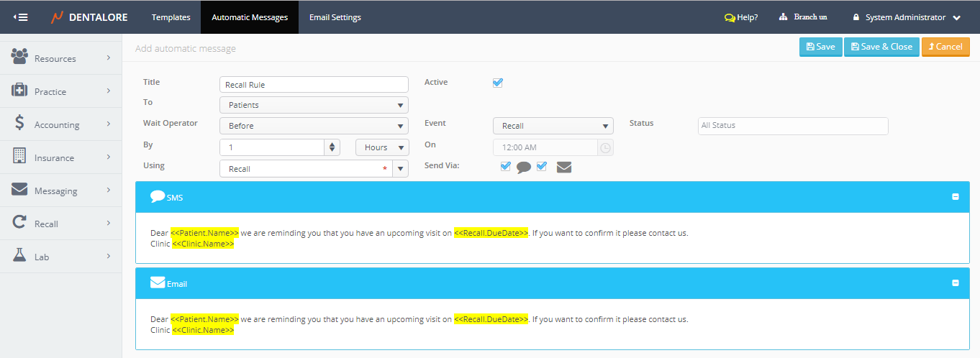Open the Hours unit dropdown
This screenshot has height=358, width=980.
[x=382, y=147]
